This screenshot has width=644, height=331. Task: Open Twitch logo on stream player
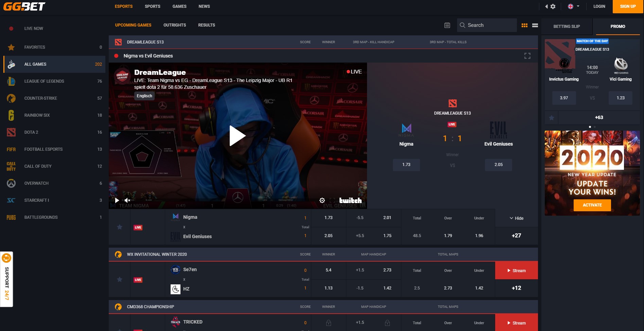[x=350, y=200]
